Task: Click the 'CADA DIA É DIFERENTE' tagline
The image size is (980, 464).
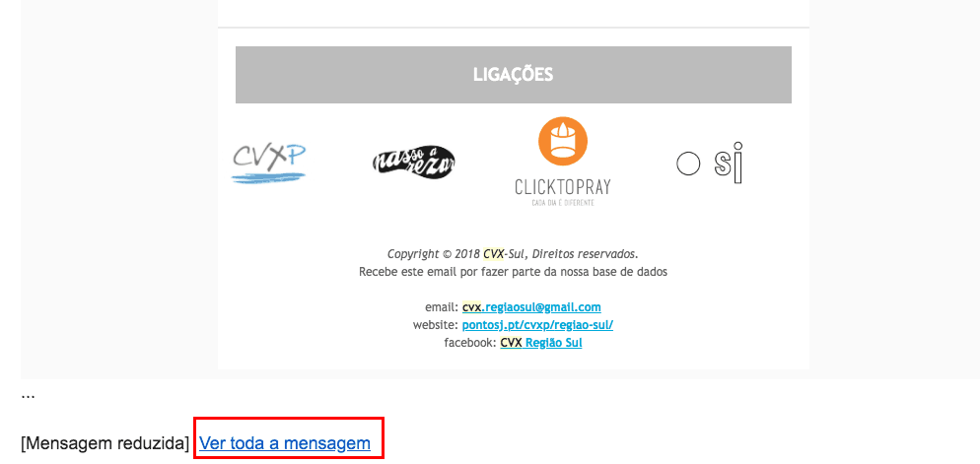Action: (563, 204)
